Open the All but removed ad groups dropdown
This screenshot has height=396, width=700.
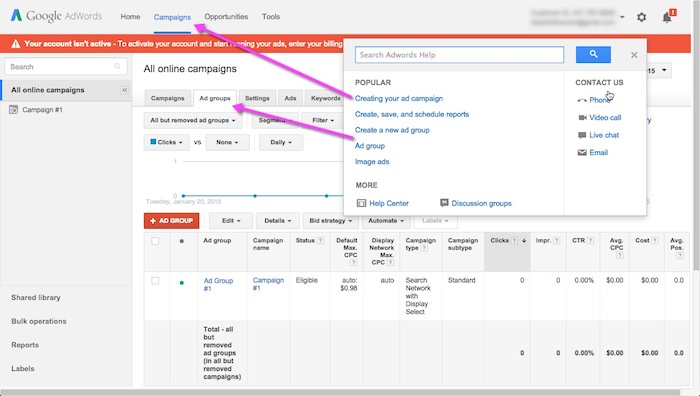pos(193,121)
